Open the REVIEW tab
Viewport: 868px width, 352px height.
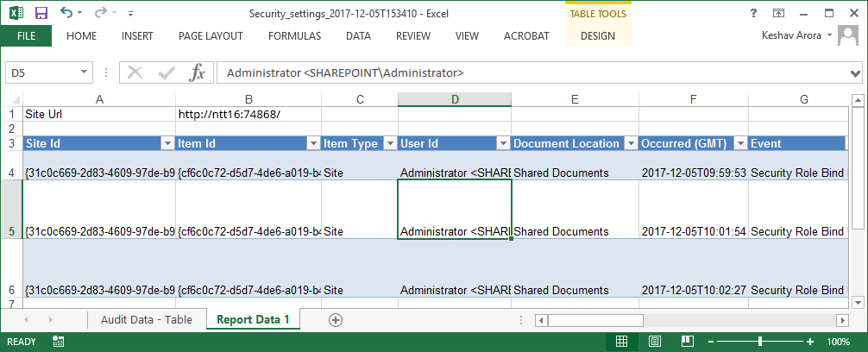[413, 36]
